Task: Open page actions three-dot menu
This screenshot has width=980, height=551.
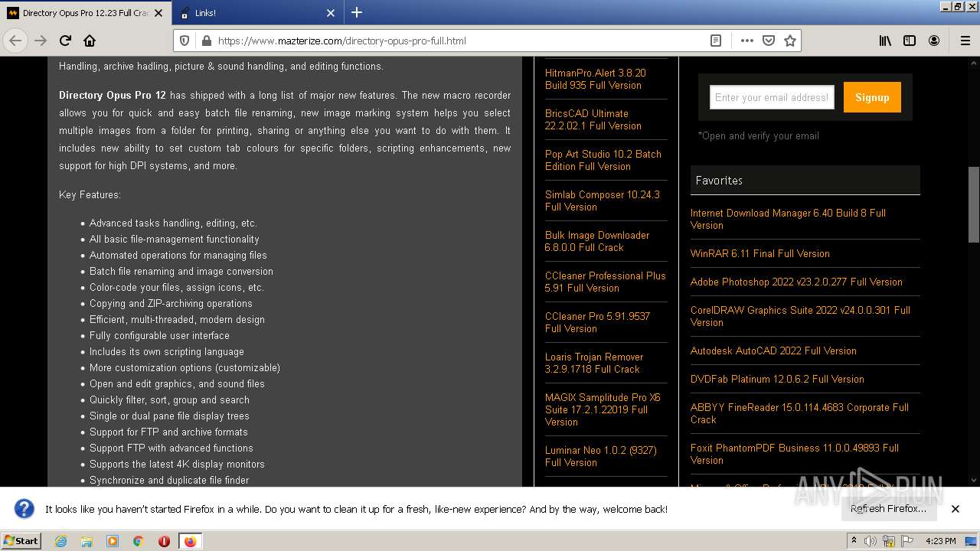Action: (746, 41)
